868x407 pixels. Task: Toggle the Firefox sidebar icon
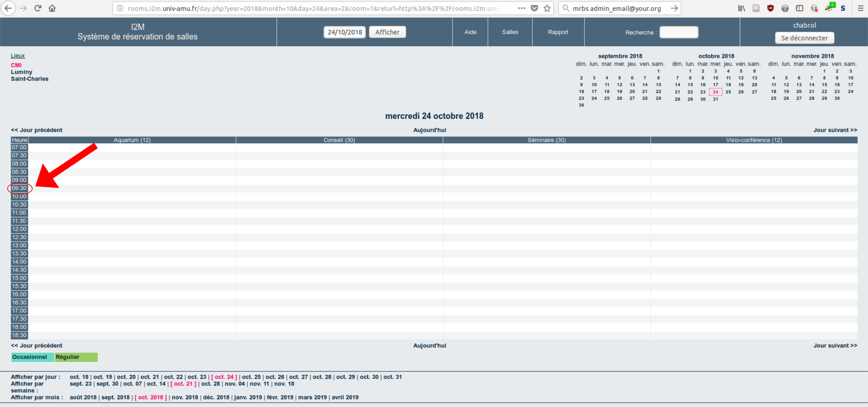(799, 8)
